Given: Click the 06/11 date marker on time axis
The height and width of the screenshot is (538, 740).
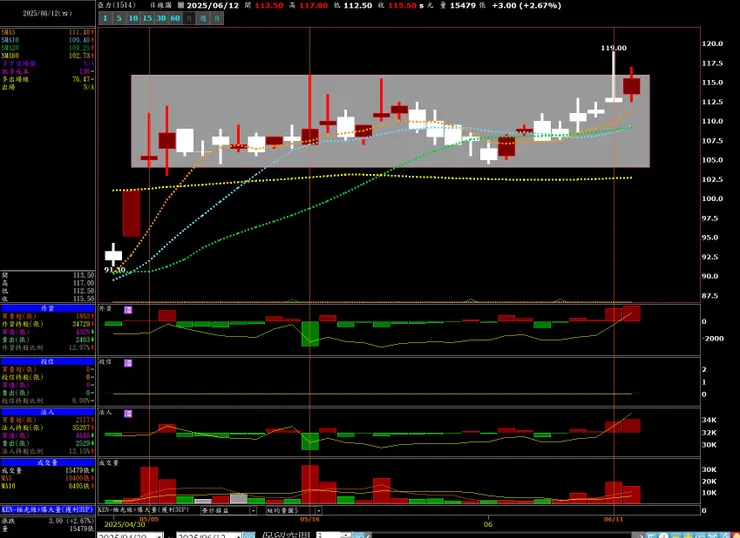Looking at the screenshot, I should coord(614,519).
